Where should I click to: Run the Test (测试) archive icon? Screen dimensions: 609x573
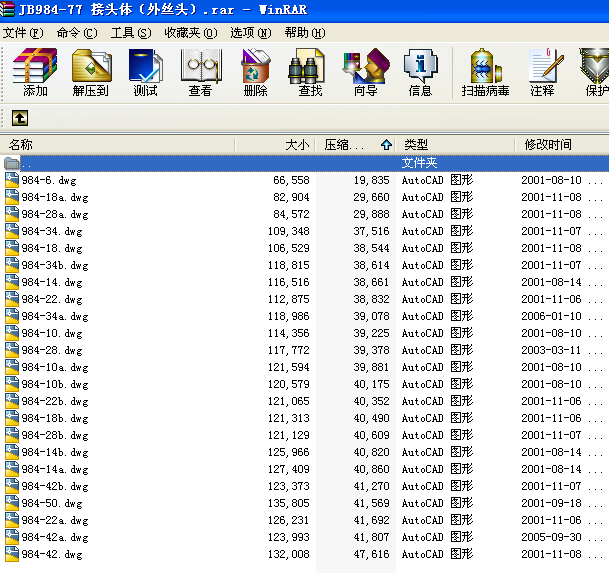click(x=146, y=66)
